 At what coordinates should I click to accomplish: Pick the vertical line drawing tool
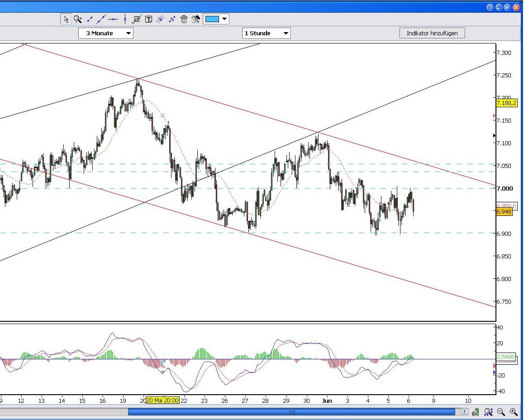pos(125,19)
